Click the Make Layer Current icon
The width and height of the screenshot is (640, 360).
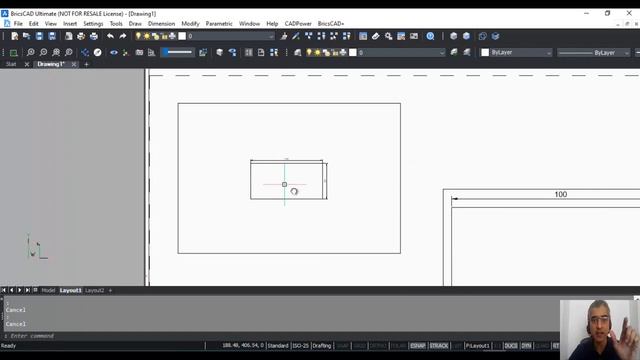454,53
